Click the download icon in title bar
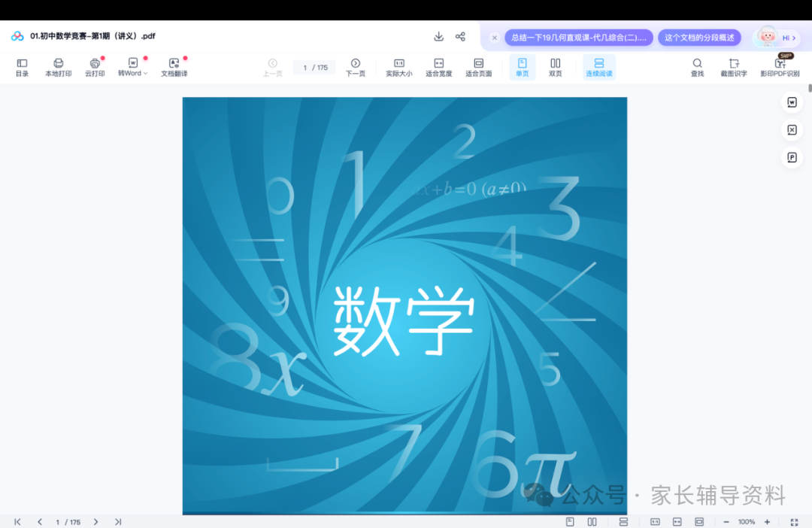Viewport: 812px width, 528px height. [x=438, y=36]
